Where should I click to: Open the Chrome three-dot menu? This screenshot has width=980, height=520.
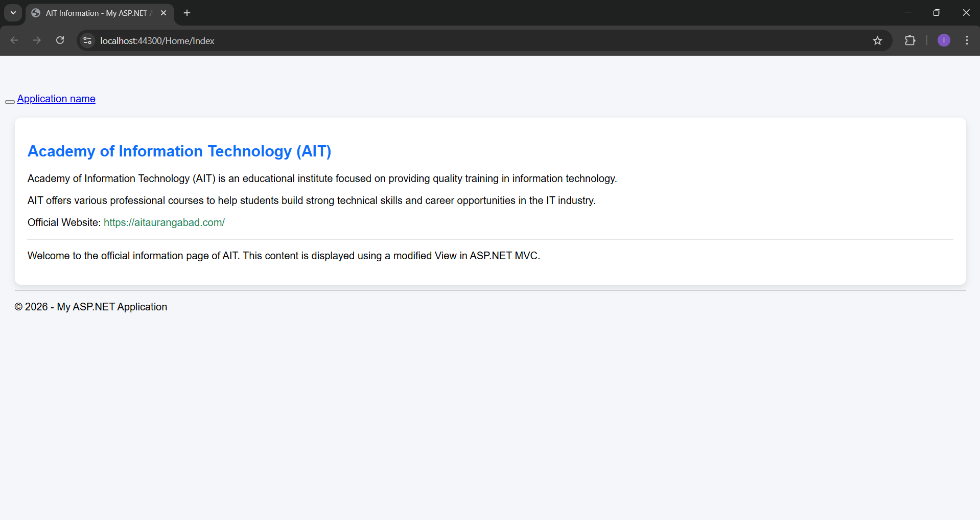[x=967, y=40]
